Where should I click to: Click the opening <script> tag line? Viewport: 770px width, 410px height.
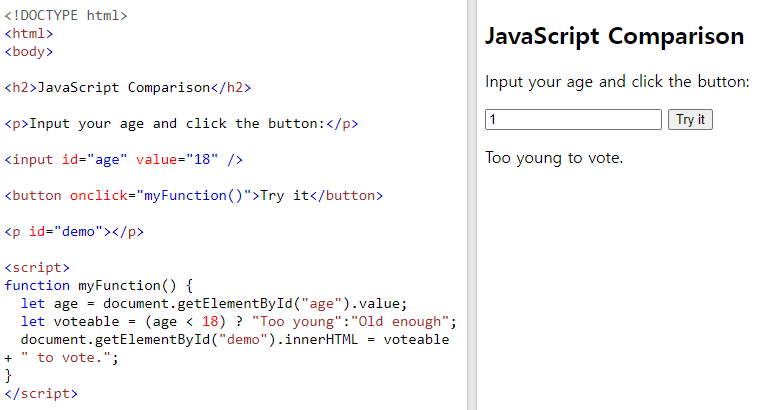37,268
